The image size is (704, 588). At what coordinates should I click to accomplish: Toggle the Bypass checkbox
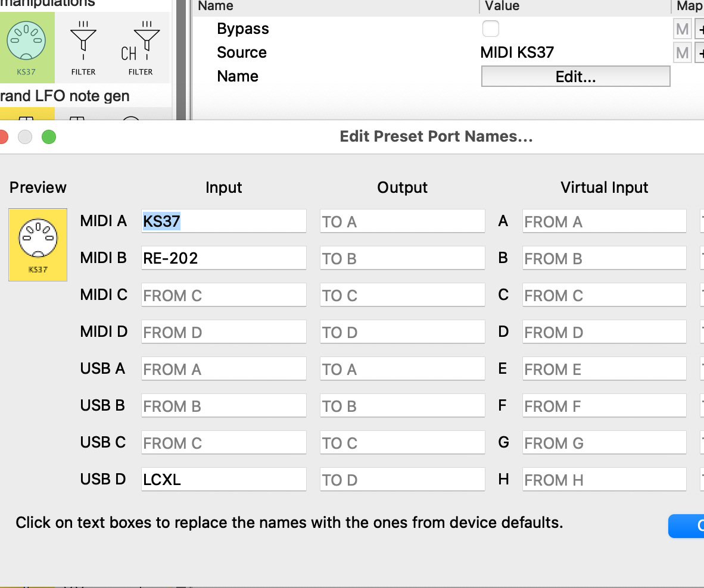pos(491,29)
